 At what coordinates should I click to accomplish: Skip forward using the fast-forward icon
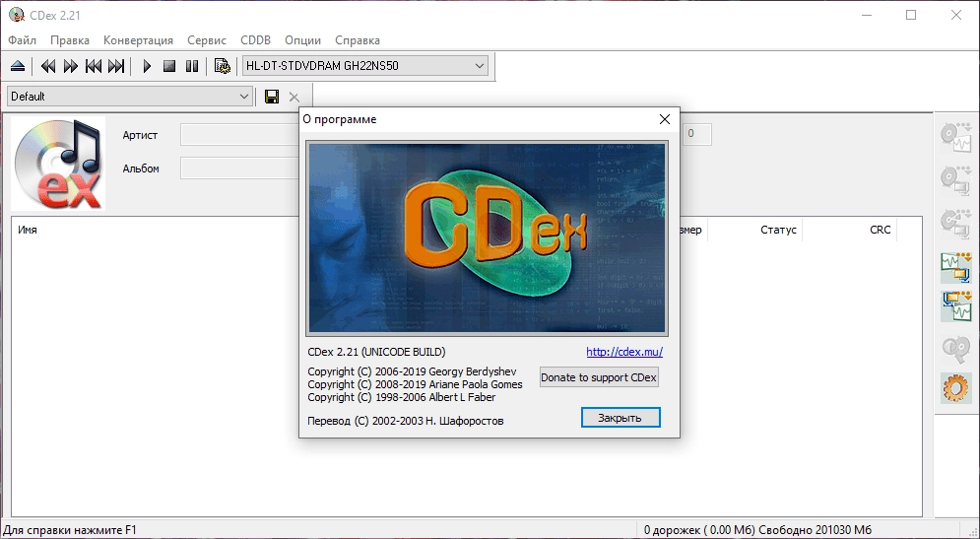click(x=71, y=66)
